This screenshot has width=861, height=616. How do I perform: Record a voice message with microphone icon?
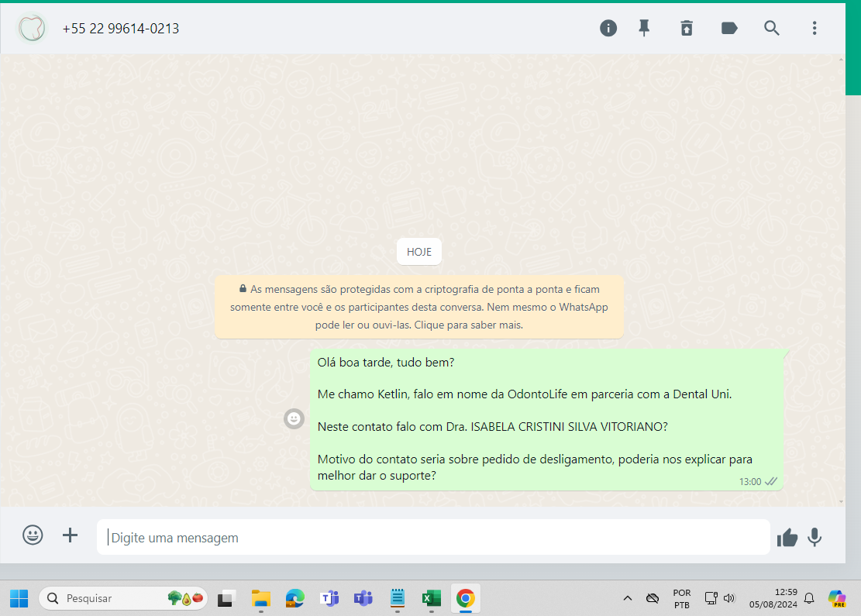815,538
